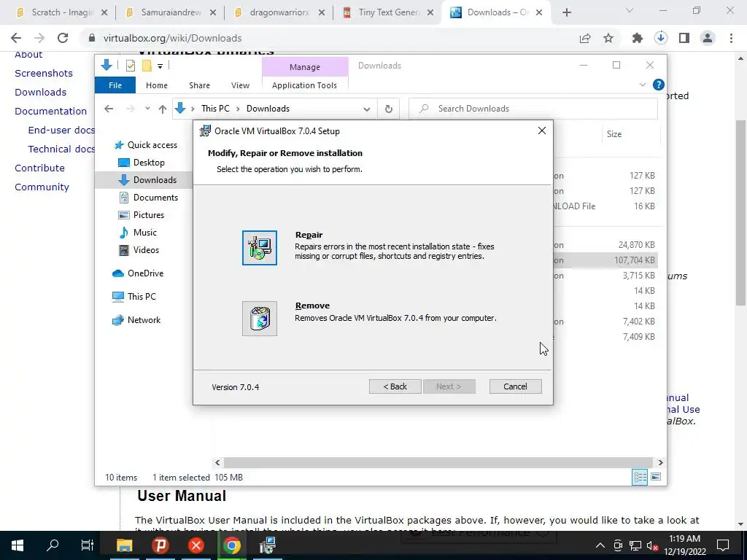747x560 pixels.
Task: Click the 107,704 KB file row
Action: (605, 260)
